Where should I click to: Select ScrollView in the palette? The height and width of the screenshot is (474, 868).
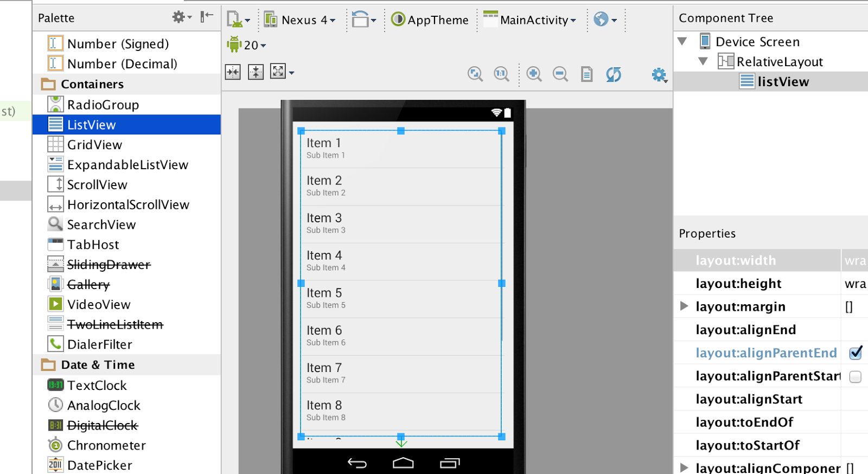pos(126,184)
